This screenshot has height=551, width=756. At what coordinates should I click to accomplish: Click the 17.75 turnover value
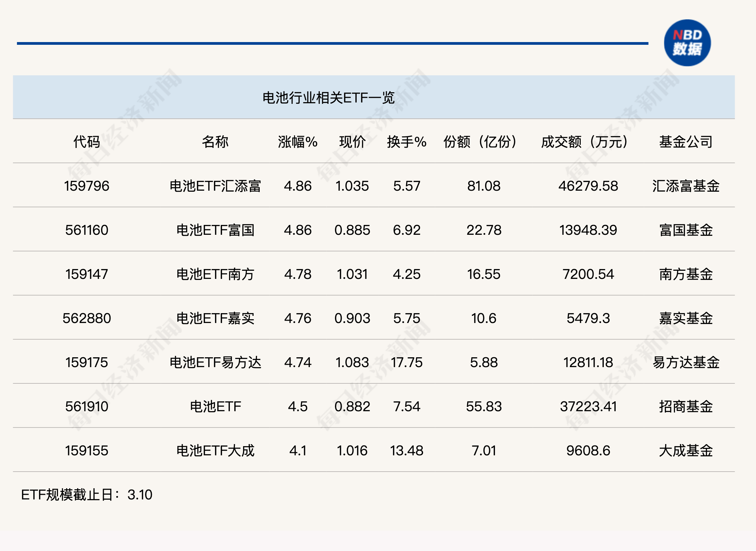[406, 362]
